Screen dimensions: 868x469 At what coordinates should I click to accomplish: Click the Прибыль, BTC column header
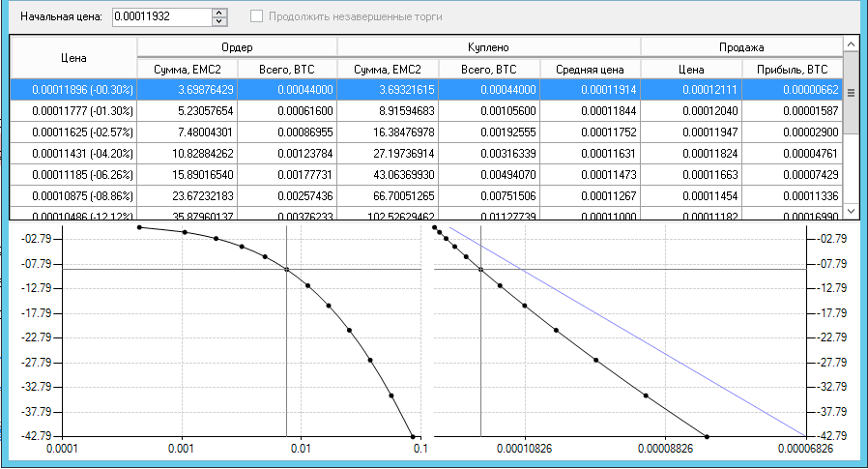point(792,69)
